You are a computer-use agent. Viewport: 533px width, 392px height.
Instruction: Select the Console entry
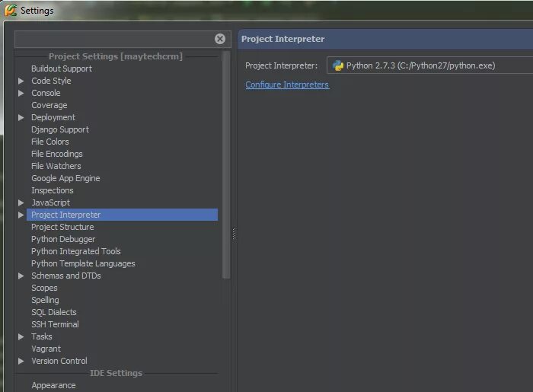click(46, 93)
